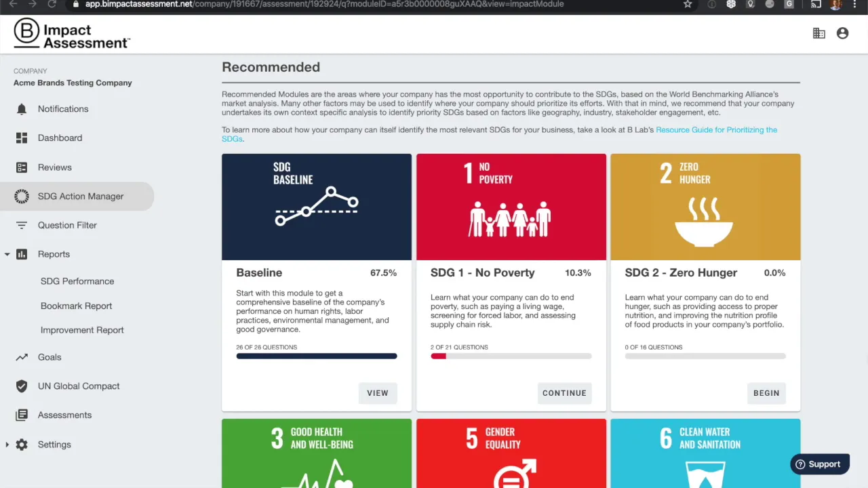This screenshot has height=488, width=868.
Task: Click the B Impact Assessment logo
Action: pyautogui.click(x=71, y=33)
